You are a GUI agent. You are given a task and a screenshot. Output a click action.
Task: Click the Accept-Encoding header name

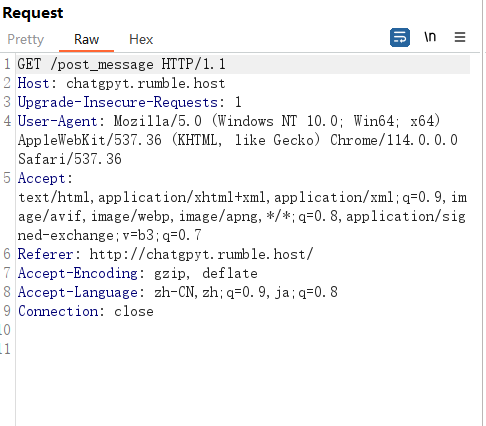pos(78,273)
